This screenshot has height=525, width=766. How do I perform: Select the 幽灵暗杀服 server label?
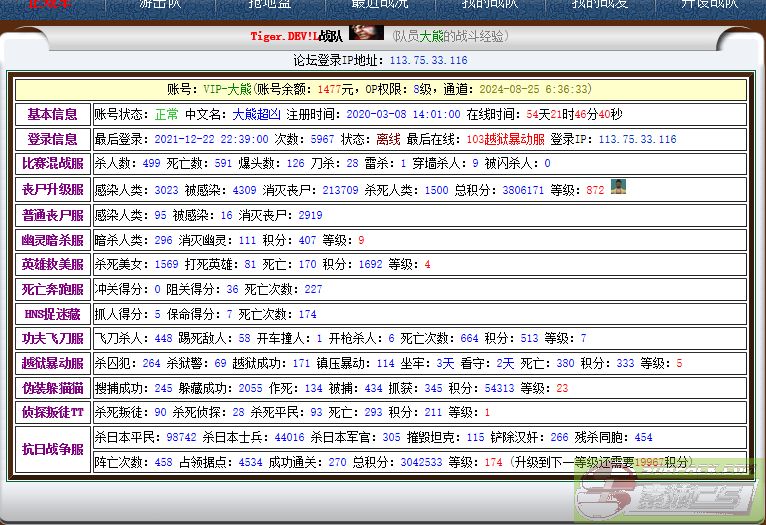(52, 240)
